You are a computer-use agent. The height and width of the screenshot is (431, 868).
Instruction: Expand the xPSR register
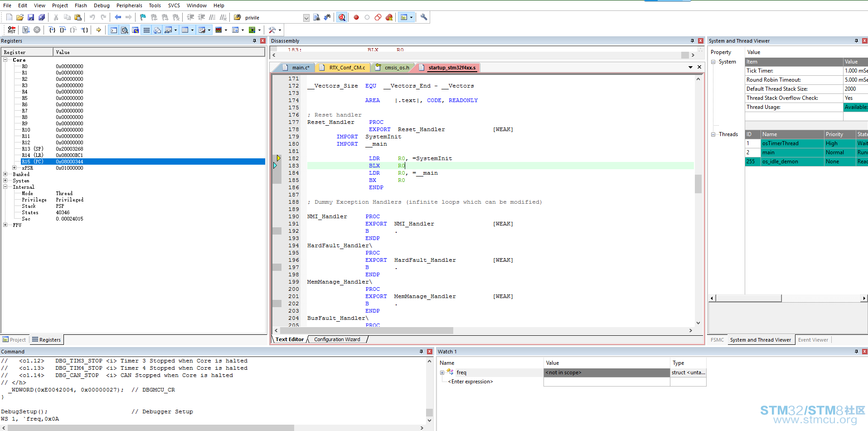pyautogui.click(x=15, y=168)
